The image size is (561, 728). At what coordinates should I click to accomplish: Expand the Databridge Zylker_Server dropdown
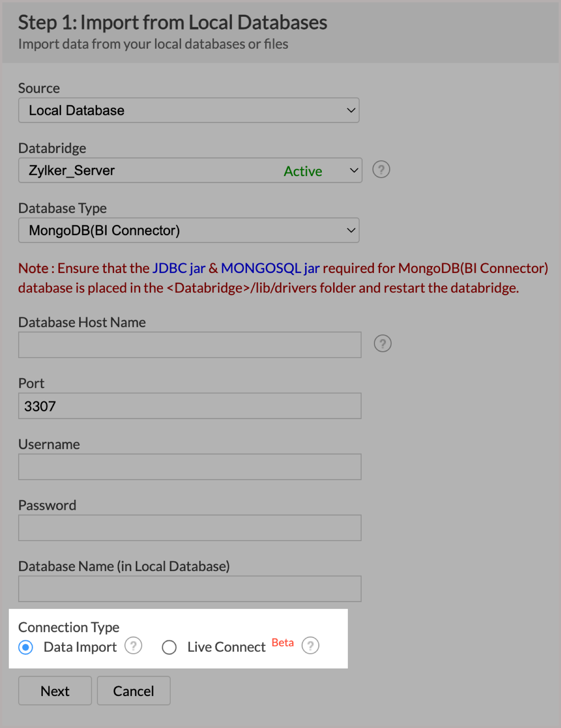190,170
